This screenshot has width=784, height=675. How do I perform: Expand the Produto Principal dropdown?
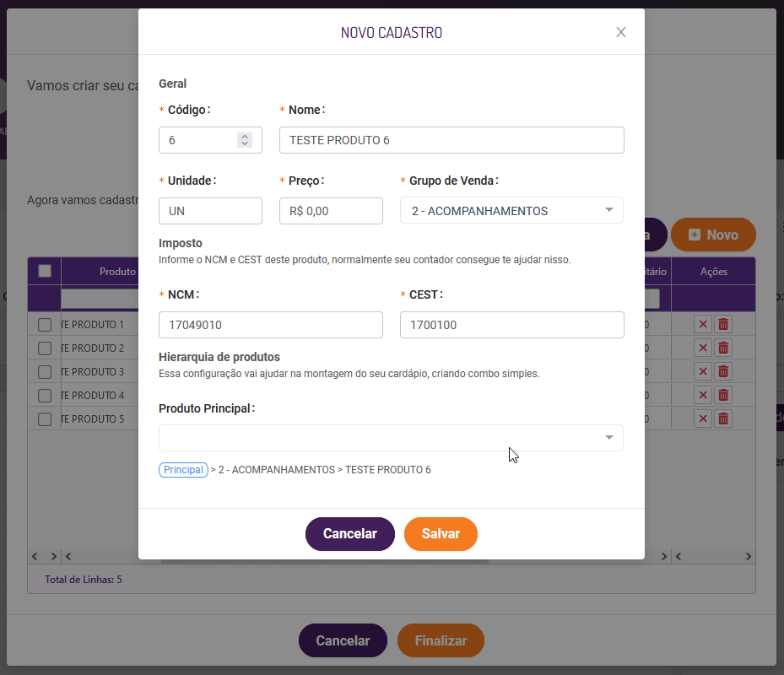391,438
